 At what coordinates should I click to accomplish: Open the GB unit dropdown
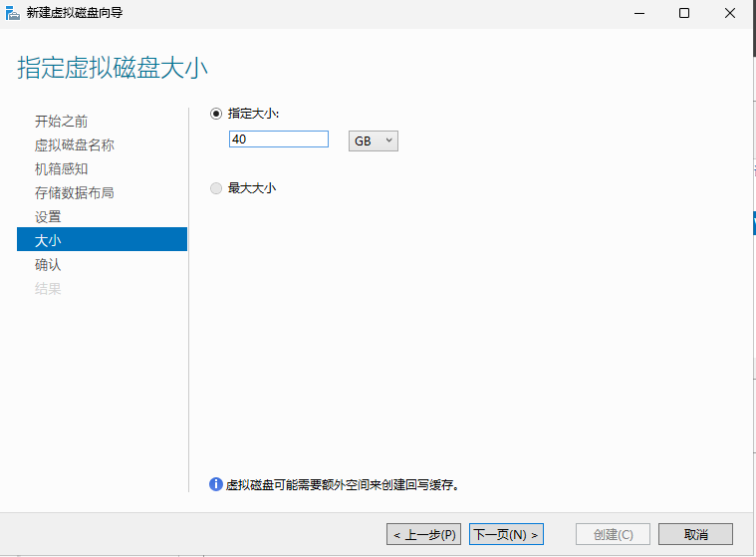tap(374, 140)
